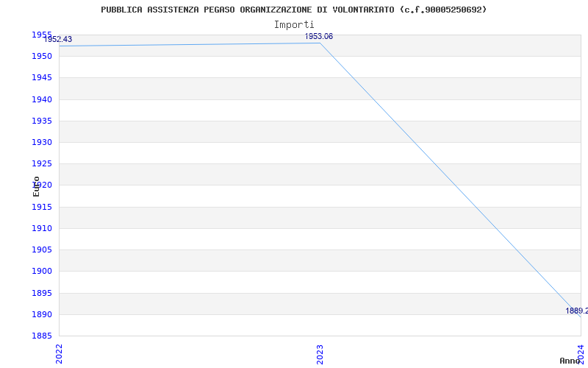This screenshot has width=588, height=368.
Task: Click the 1945 y-axis tick label
Action: pos(42,78)
